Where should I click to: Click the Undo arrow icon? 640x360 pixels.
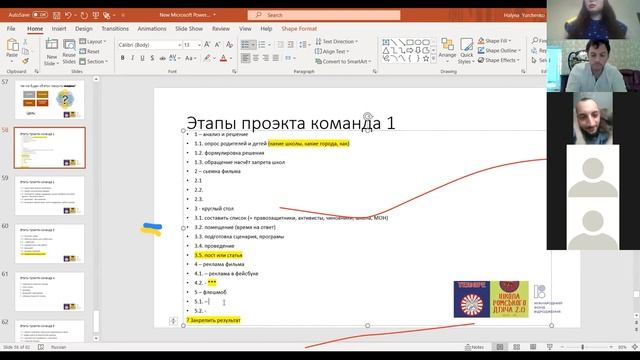pos(68,15)
